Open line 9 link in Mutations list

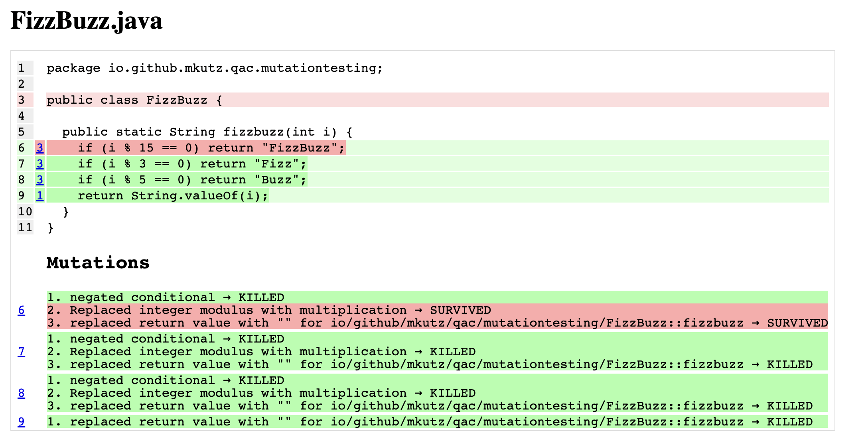[x=21, y=422]
